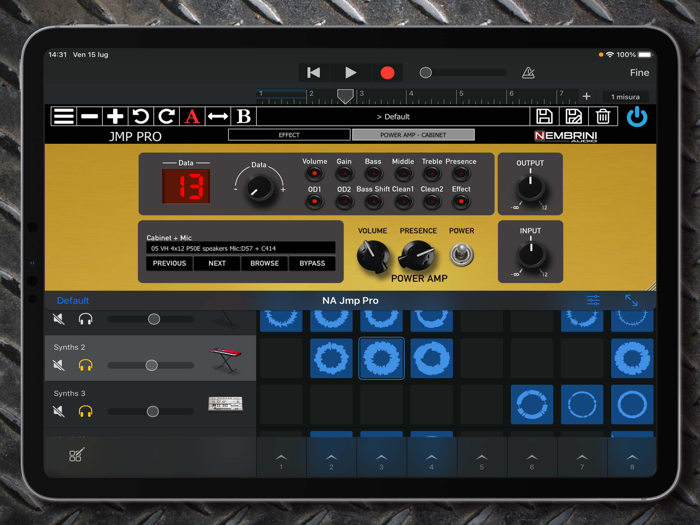Open plugin controls sliders icon
Viewport: 700px width, 525px height.
[593, 300]
